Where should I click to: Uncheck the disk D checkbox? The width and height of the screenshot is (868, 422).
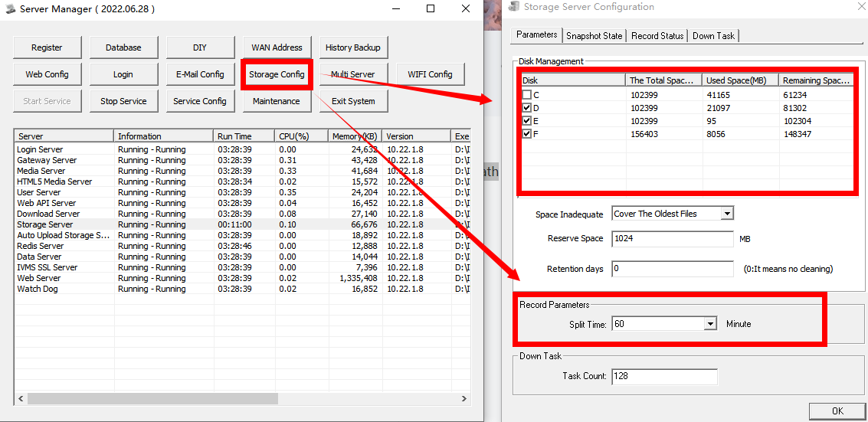click(x=526, y=108)
